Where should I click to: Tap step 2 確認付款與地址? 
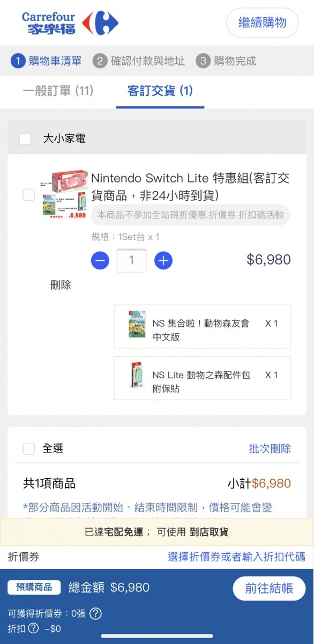click(x=139, y=61)
